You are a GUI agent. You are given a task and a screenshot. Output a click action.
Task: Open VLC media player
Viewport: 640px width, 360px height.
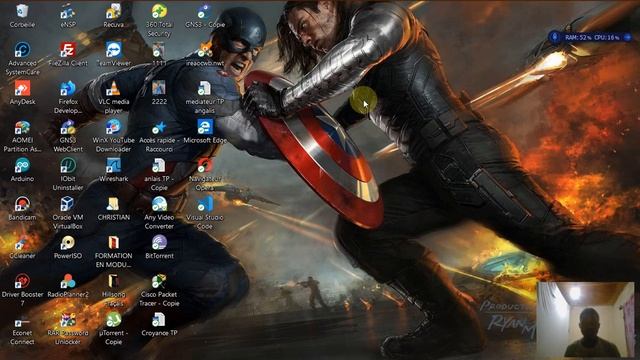pyautogui.click(x=113, y=88)
